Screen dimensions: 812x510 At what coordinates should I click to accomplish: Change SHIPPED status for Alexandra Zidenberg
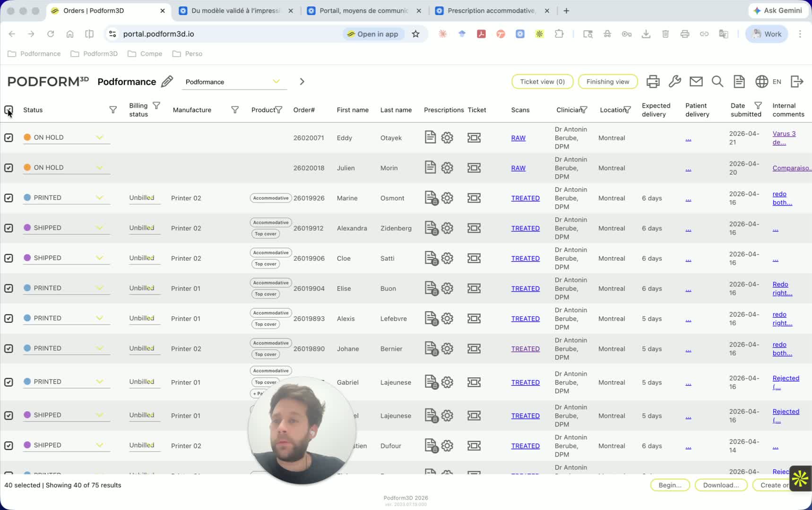point(67,228)
